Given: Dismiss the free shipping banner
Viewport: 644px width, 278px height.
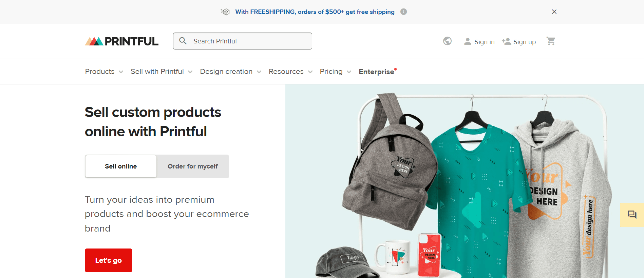Looking at the screenshot, I should (554, 12).
